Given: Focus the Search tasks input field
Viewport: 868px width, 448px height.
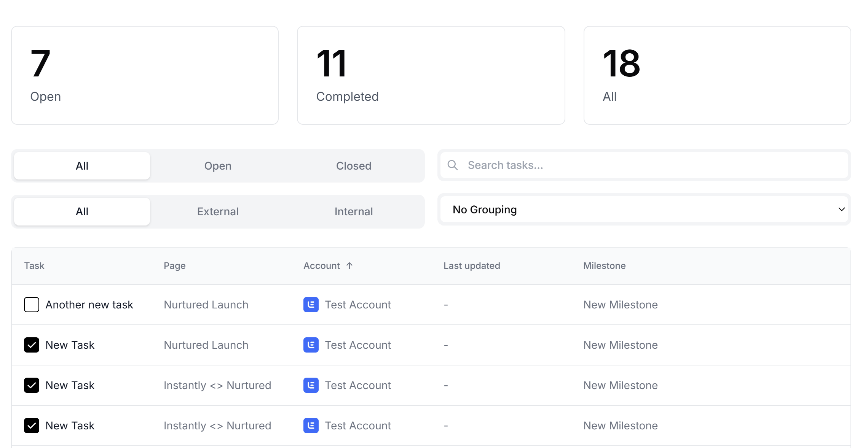Looking at the screenshot, I should (x=647, y=165).
